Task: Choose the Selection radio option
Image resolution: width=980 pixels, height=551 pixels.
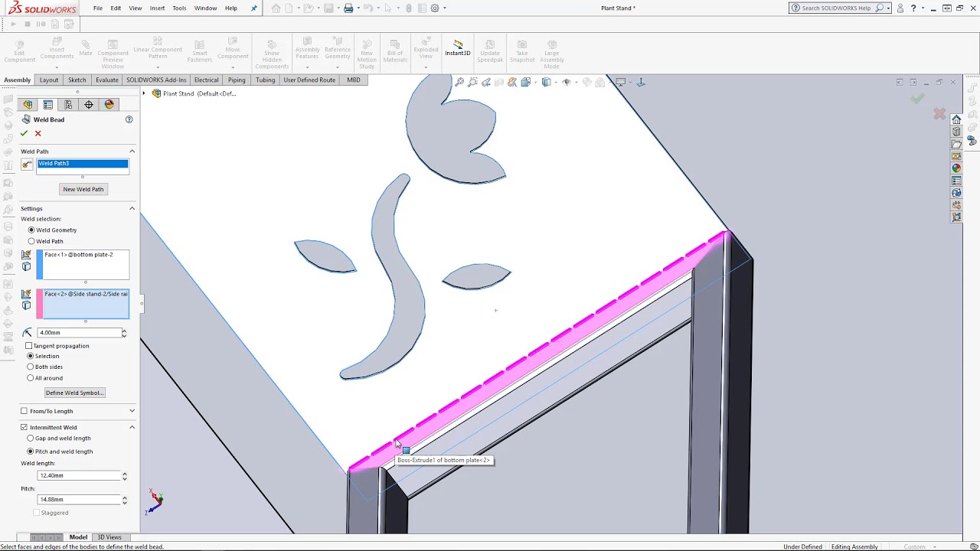Action: click(x=31, y=356)
